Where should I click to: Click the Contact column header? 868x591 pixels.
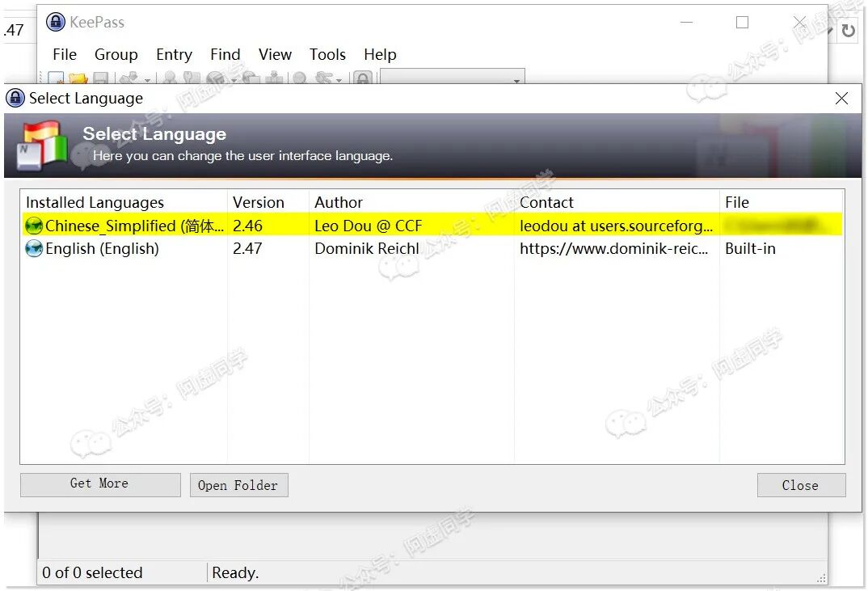click(617, 202)
